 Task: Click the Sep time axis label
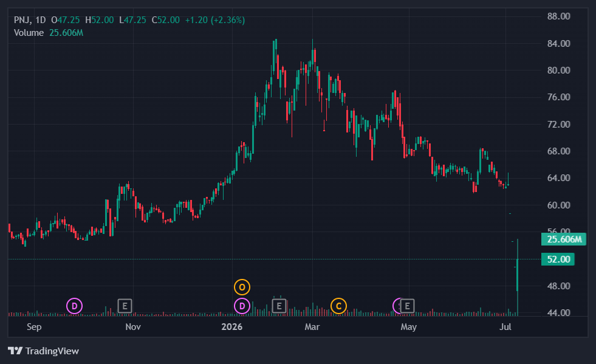(x=34, y=327)
